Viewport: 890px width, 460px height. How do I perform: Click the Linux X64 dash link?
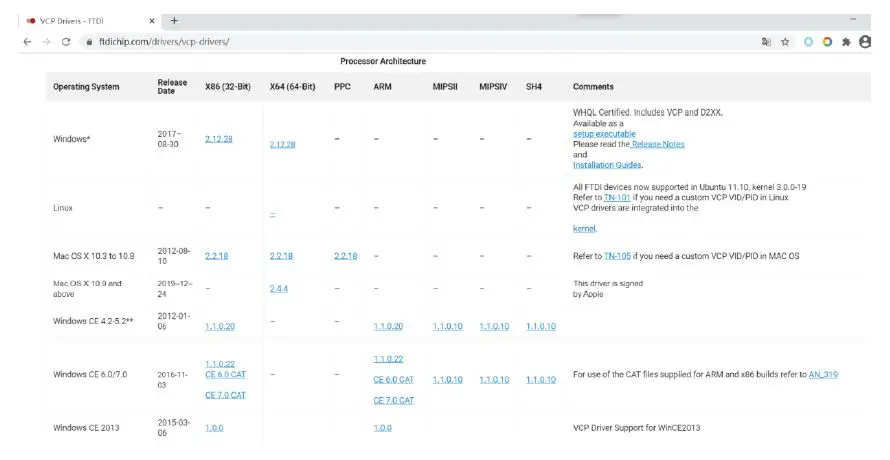[272, 215]
